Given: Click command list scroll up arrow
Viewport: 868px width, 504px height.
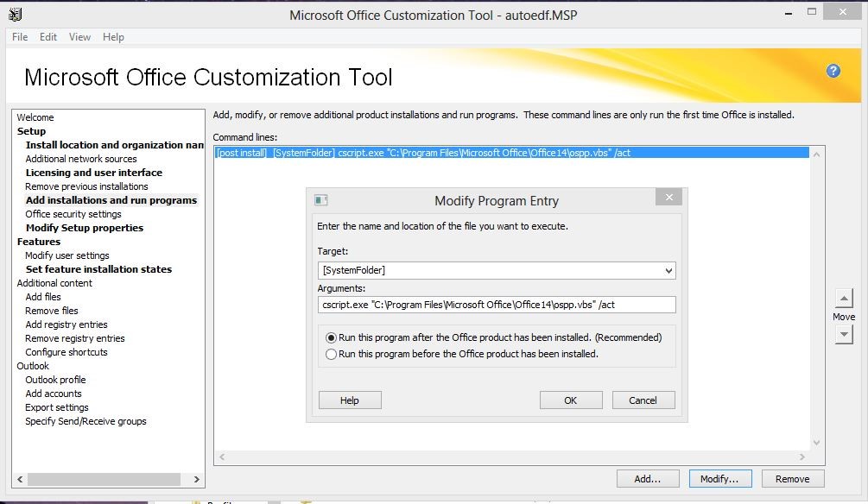Looking at the screenshot, I should point(816,154).
